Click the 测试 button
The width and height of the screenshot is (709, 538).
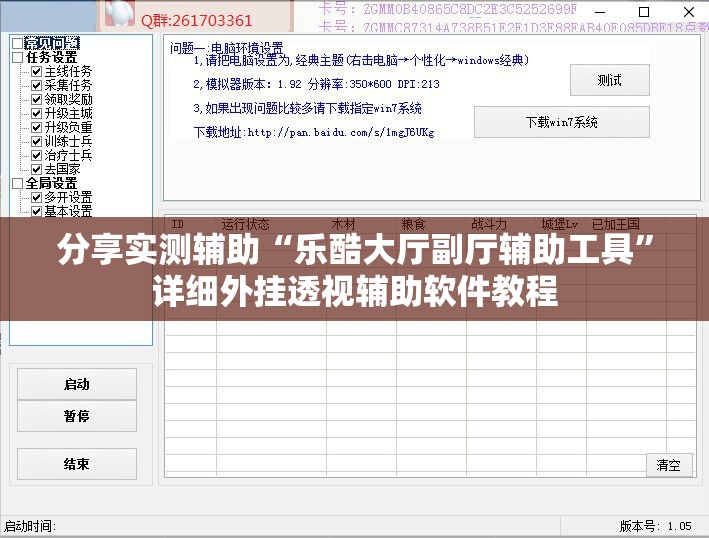pyautogui.click(x=610, y=80)
